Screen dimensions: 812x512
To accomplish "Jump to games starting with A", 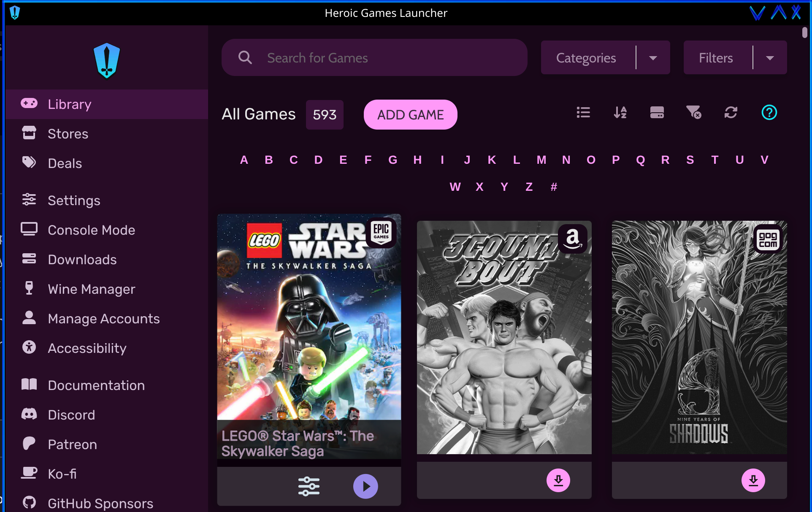I will pyautogui.click(x=244, y=160).
